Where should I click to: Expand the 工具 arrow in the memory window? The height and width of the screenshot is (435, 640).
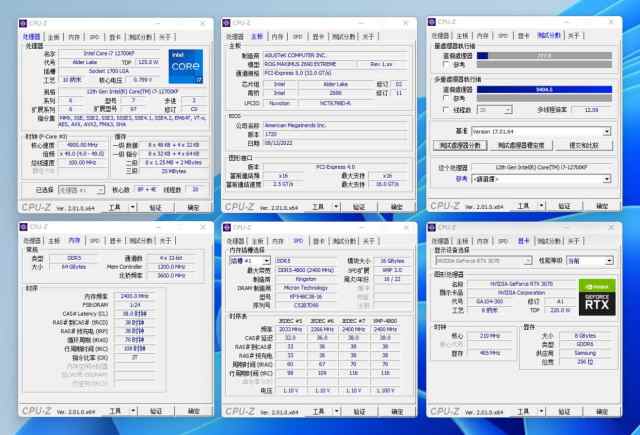133,411
